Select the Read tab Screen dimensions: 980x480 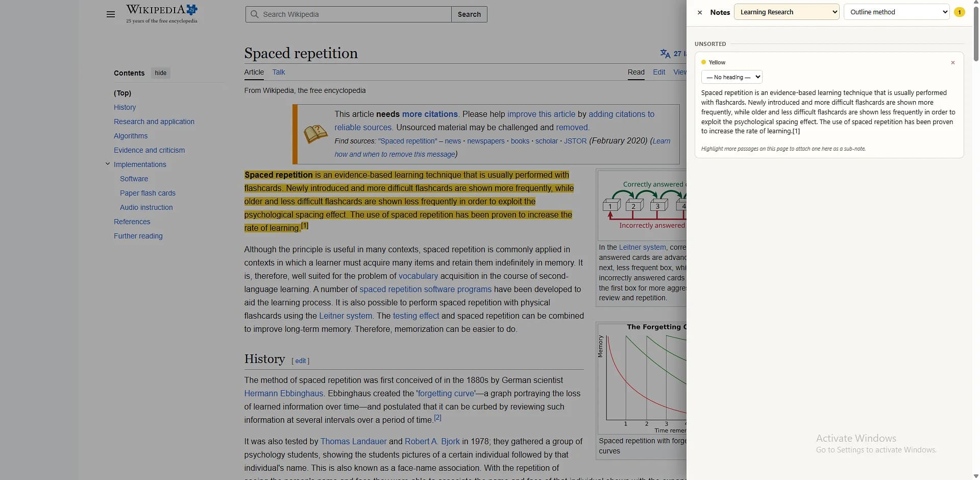click(x=636, y=72)
